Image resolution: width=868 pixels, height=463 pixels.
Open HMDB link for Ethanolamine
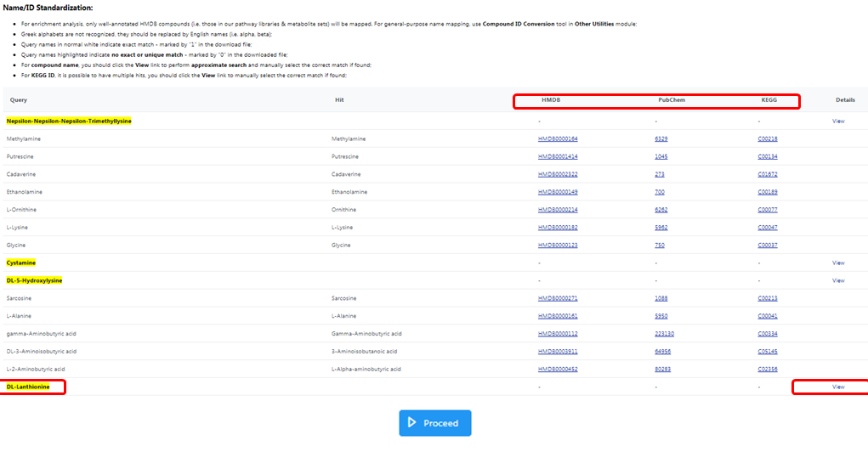point(557,192)
